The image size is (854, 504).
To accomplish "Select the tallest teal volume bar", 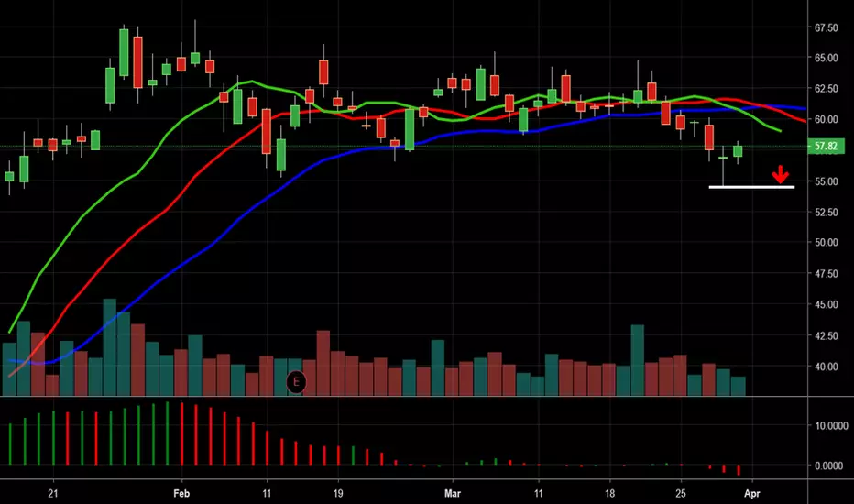I will coord(109,346).
